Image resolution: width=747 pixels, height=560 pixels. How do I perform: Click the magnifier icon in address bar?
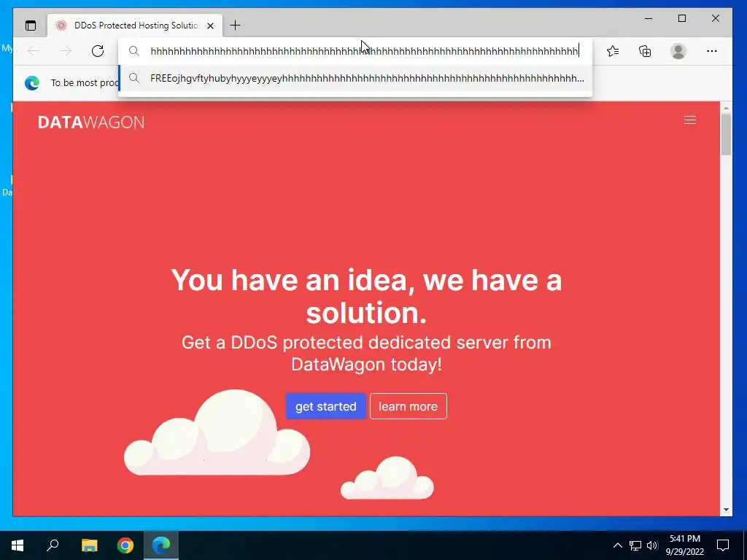pos(134,51)
